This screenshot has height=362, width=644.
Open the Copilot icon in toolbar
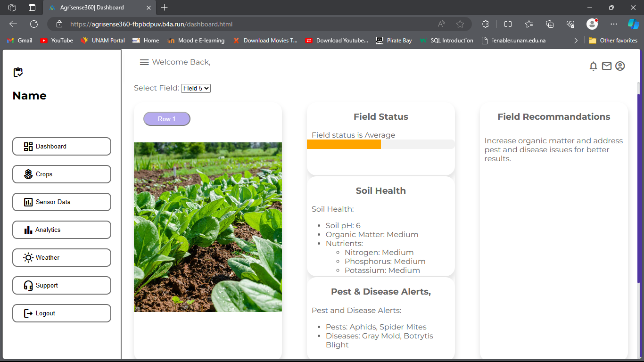[633, 24]
